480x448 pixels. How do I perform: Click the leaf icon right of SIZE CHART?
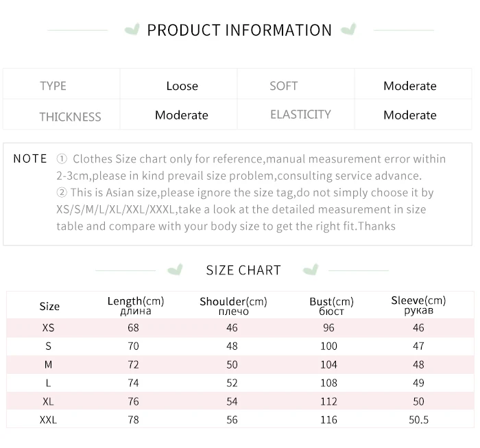coord(311,269)
